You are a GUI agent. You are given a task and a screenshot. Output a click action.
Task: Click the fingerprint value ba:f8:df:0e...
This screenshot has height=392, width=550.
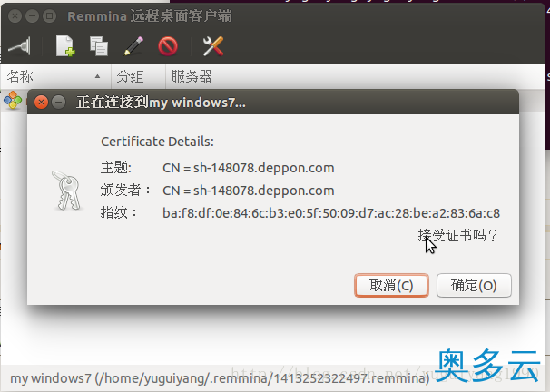coord(331,213)
